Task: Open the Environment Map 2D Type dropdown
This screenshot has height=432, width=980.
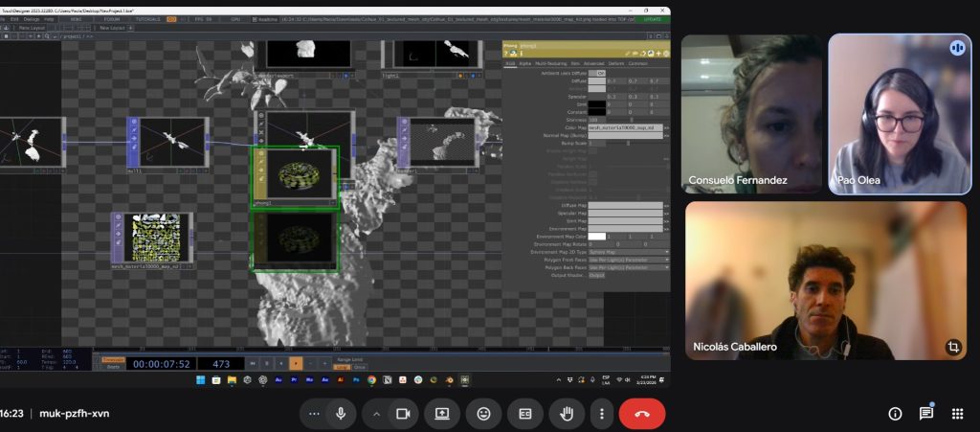Action: coord(628,251)
